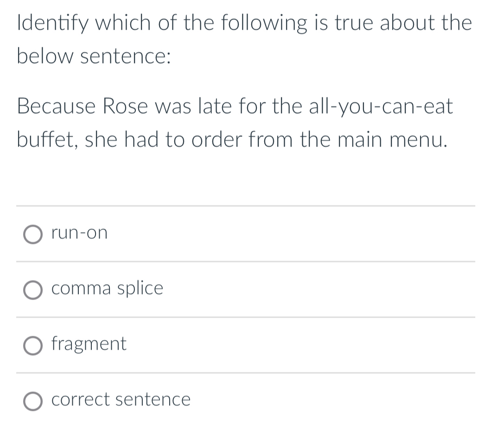Viewport: 485px width, 448px height.
Task: Click the run-on answer label text
Action: point(79,233)
